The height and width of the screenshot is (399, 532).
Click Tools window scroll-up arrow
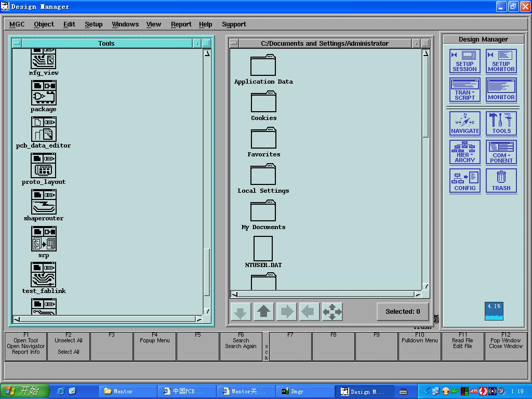pyautogui.click(x=207, y=54)
